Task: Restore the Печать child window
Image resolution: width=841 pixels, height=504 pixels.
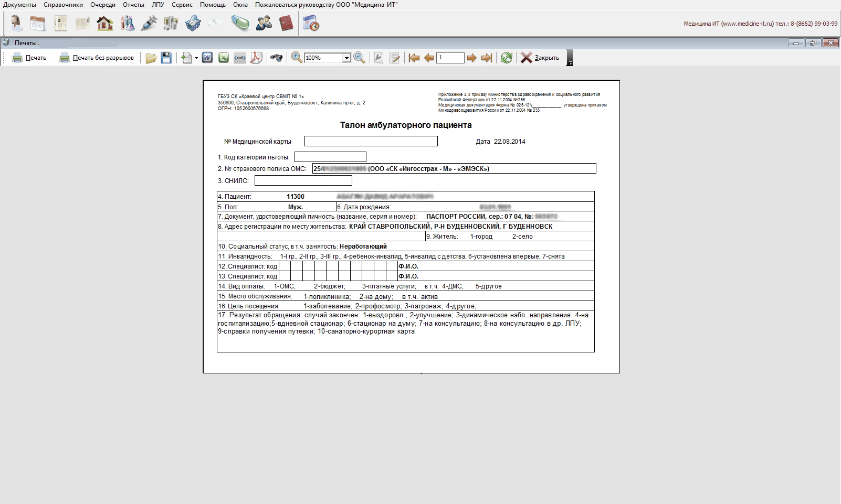Action: [x=813, y=43]
